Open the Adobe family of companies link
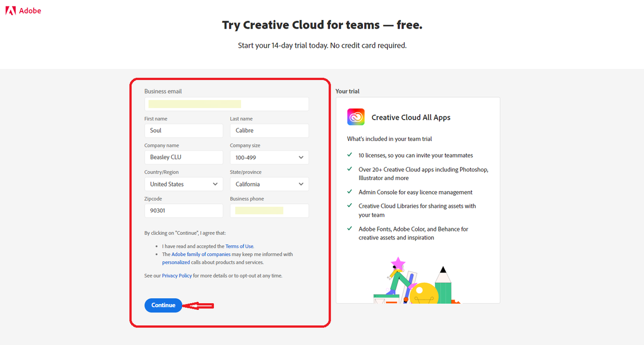The width and height of the screenshot is (644, 345). 201,254
